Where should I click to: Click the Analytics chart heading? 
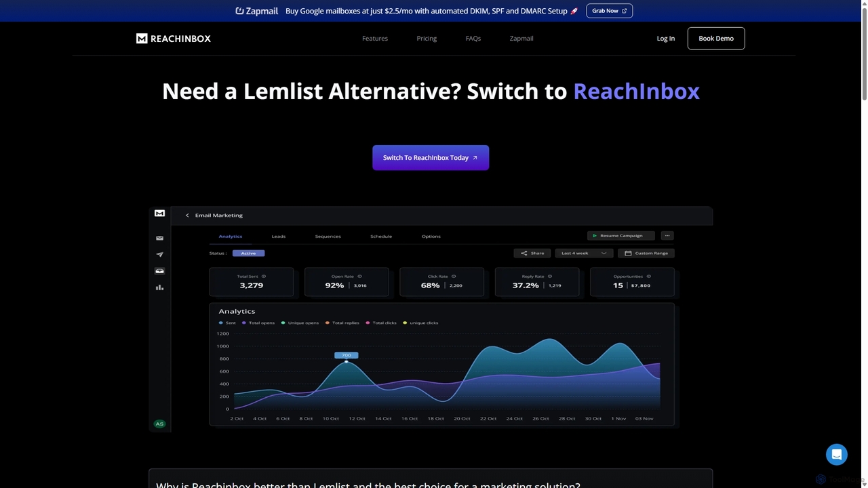point(237,311)
